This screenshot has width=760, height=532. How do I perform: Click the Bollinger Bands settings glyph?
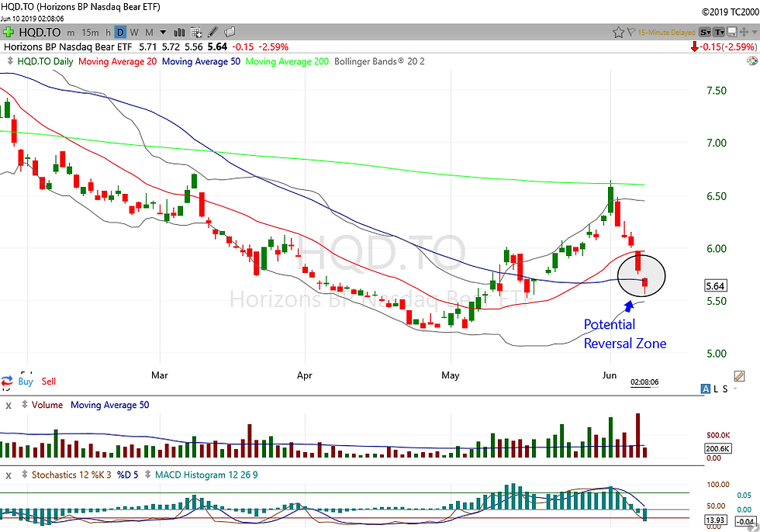coord(401,60)
